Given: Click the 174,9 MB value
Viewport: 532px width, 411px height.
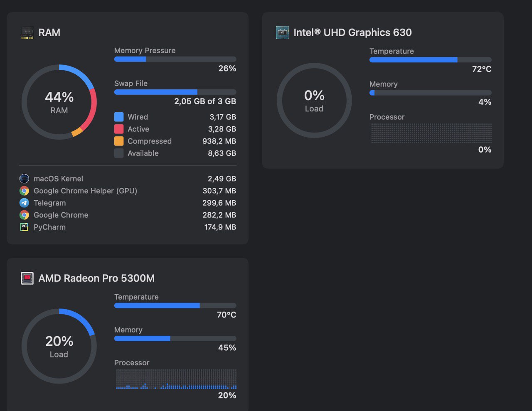Looking at the screenshot, I should pos(220,227).
